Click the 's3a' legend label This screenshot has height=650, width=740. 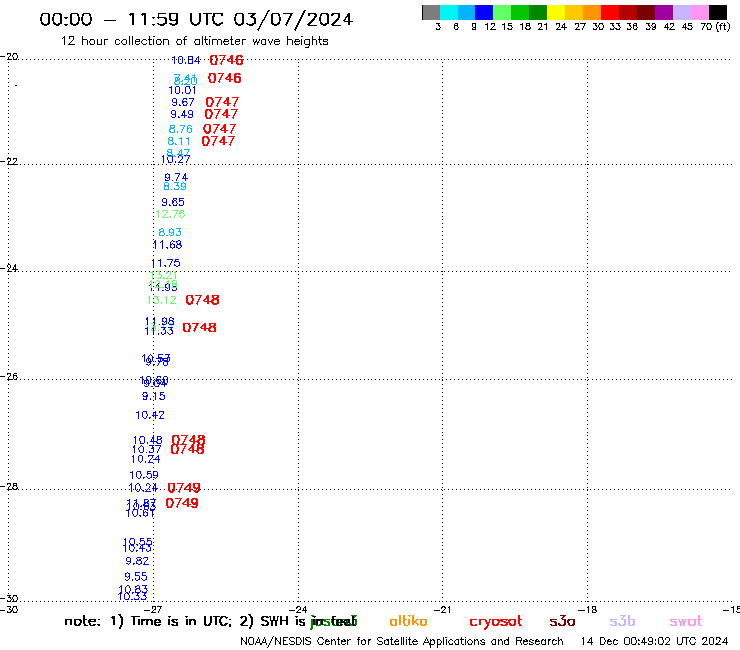tap(562, 621)
